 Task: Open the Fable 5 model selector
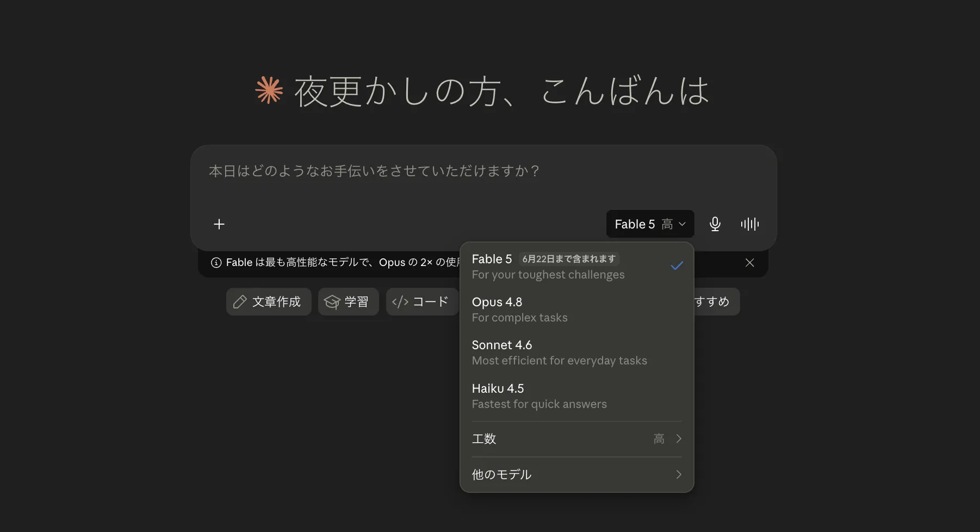pyautogui.click(x=650, y=224)
